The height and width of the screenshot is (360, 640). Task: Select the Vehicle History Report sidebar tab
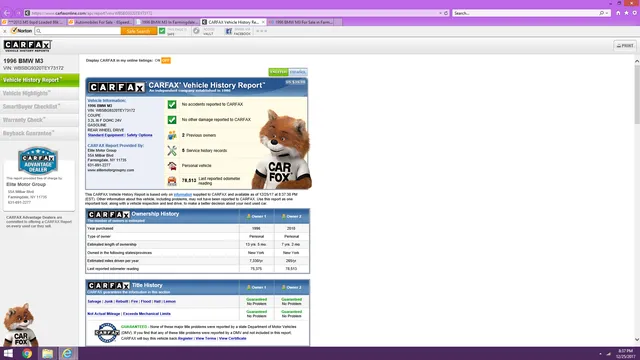[x=40, y=80]
